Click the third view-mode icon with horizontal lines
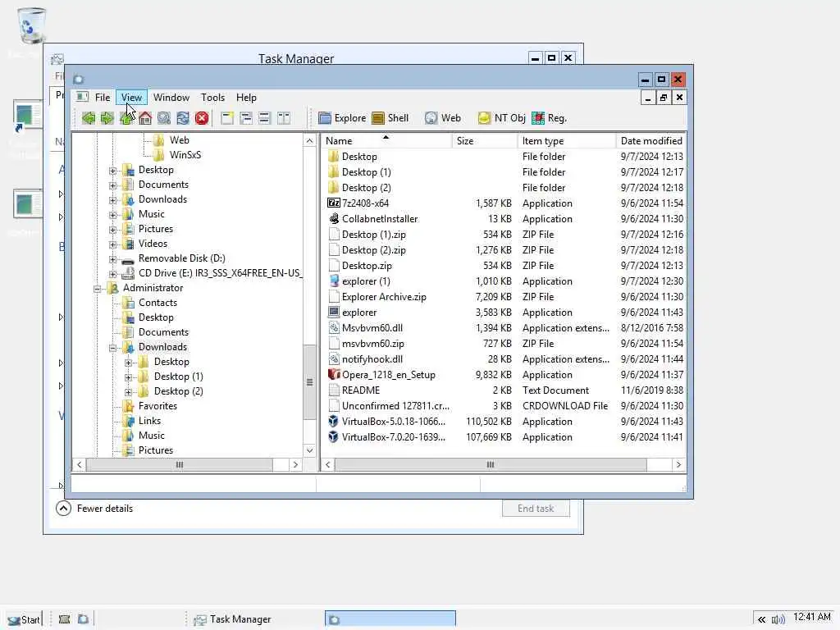 click(x=265, y=118)
